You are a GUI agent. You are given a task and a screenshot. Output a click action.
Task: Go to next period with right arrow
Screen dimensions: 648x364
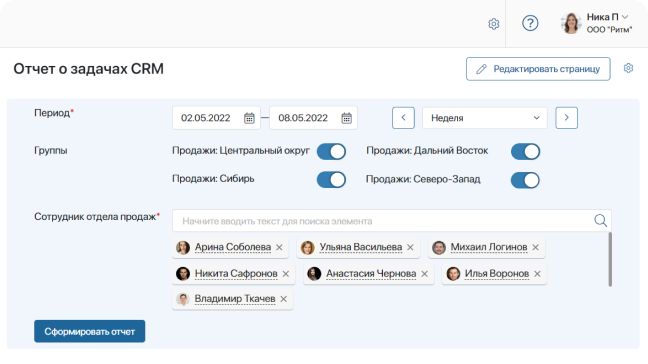[567, 118]
